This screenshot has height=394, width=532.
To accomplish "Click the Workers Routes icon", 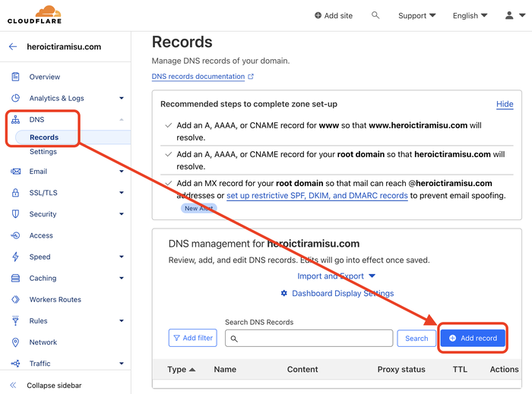I will pos(15,299).
